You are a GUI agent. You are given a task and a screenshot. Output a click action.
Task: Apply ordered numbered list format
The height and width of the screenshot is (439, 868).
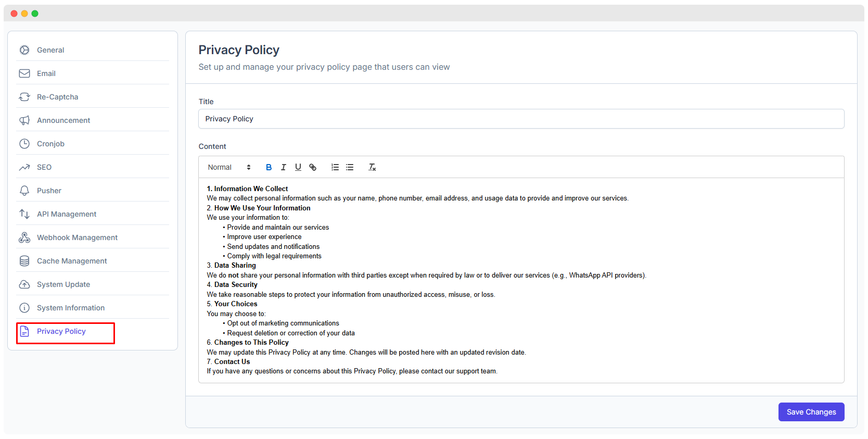(x=335, y=167)
